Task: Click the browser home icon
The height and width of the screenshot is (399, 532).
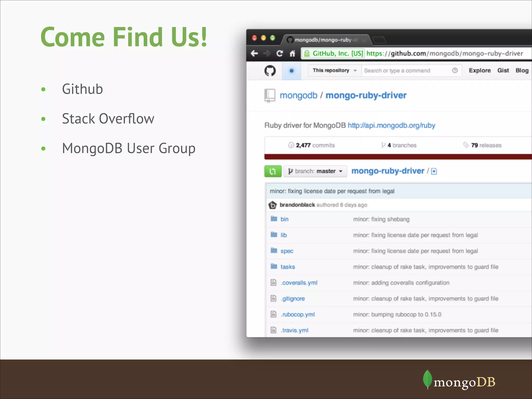Action: pyautogui.click(x=292, y=54)
